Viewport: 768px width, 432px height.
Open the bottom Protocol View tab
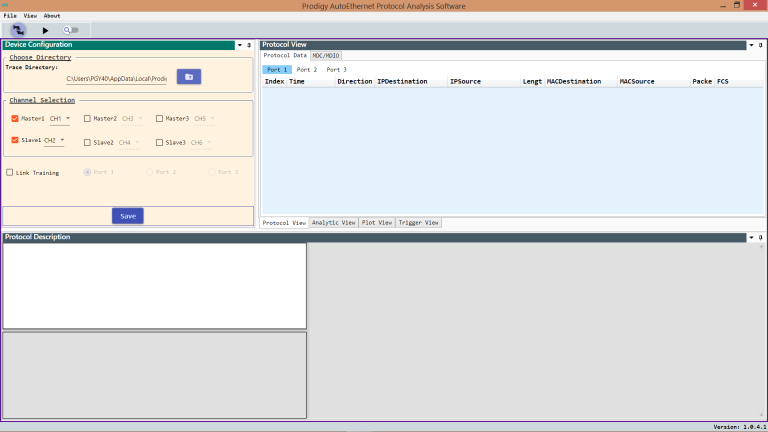tap(284, 223)
